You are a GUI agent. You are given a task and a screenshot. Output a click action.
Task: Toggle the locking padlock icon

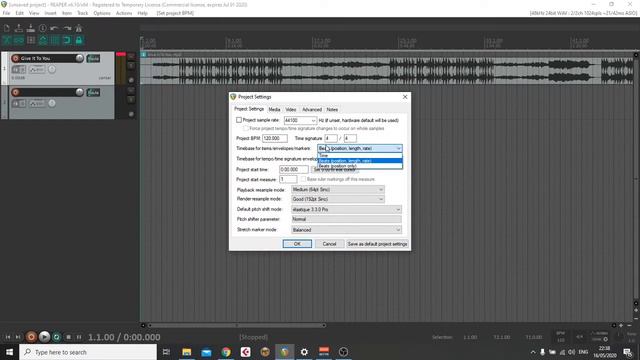[79, 40]
